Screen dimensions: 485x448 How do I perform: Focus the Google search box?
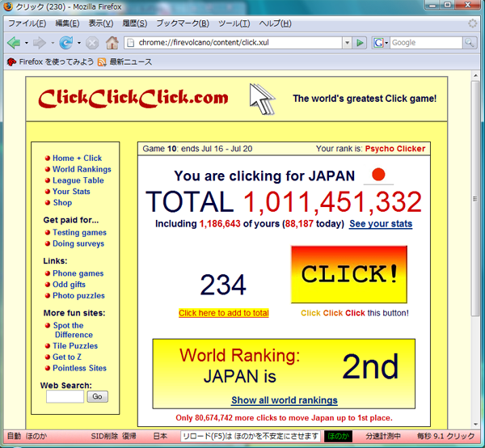click(426, 43)
